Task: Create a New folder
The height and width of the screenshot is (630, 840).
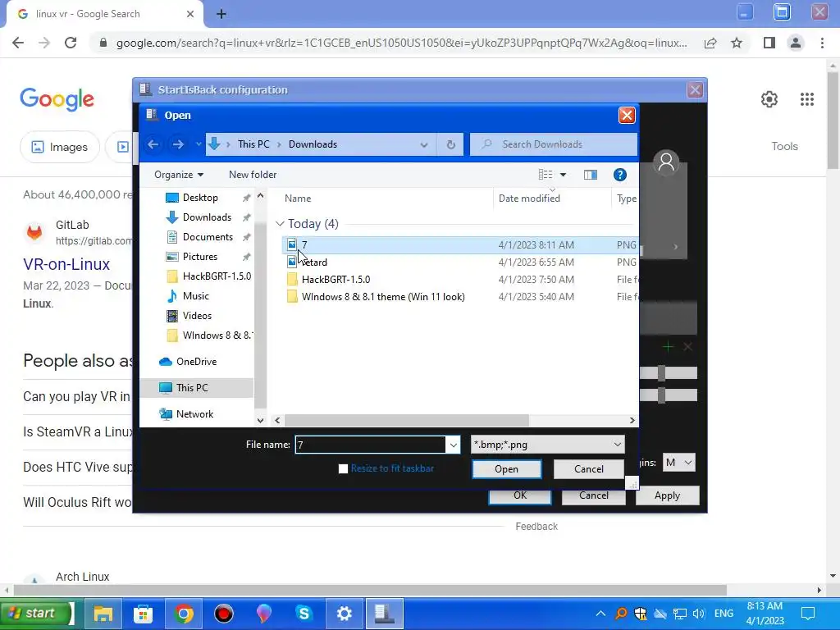Action: click(x=253, y=175)
